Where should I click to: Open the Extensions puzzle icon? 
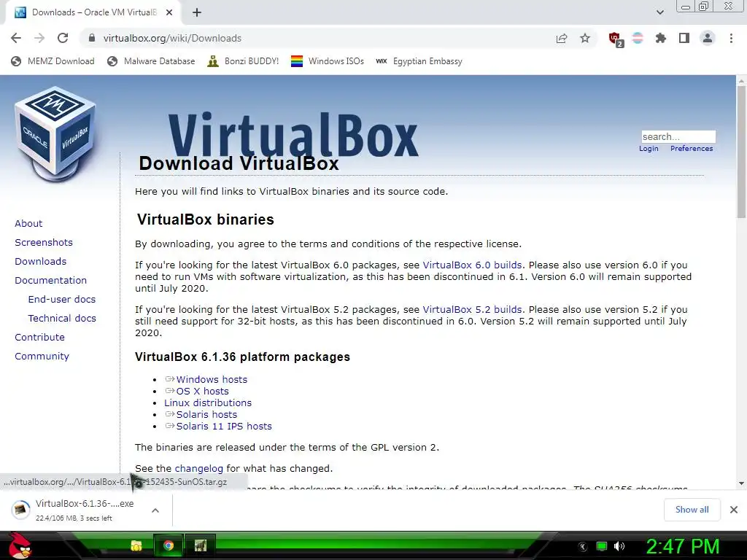point(661,38)
